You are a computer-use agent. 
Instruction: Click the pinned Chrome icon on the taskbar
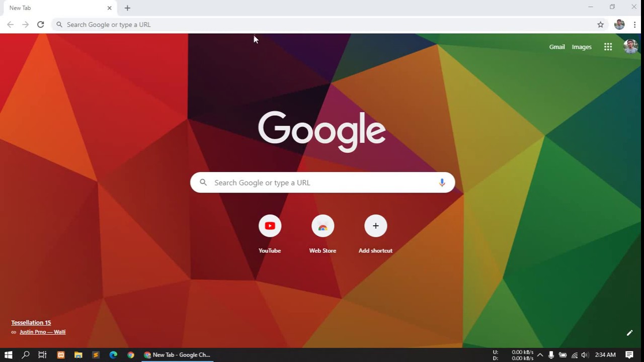(131, 355)
